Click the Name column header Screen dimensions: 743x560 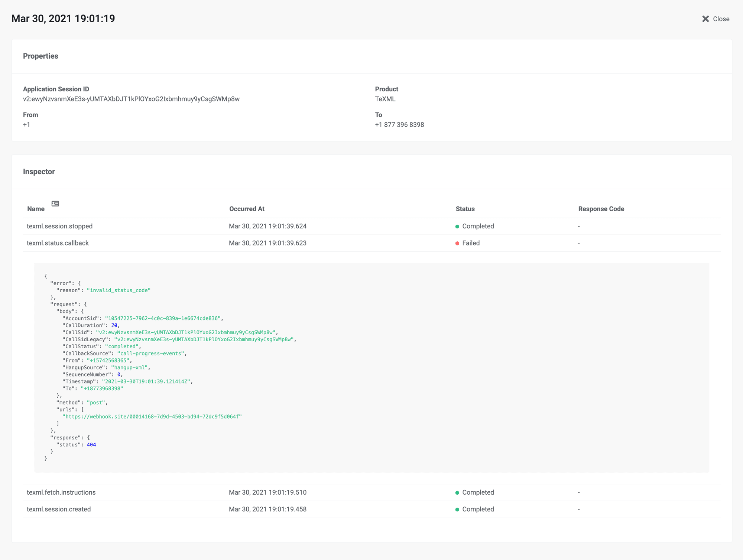pyautogui.click(x=36, y=209)
